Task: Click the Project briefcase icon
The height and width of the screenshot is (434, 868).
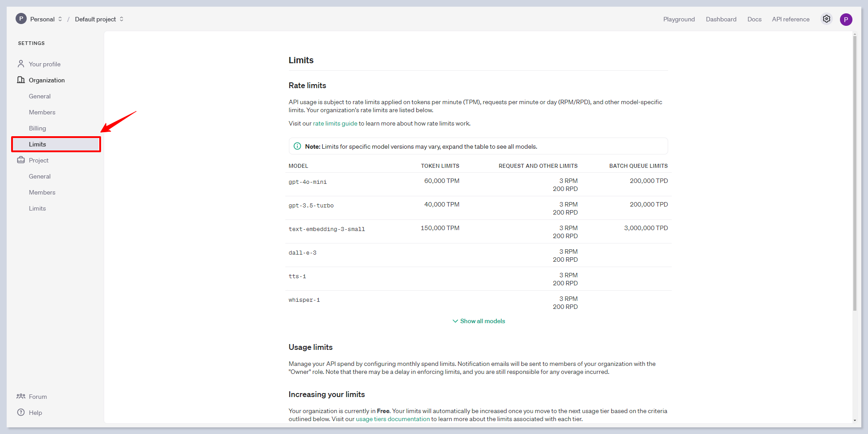Action: click(x=21, y=160)
